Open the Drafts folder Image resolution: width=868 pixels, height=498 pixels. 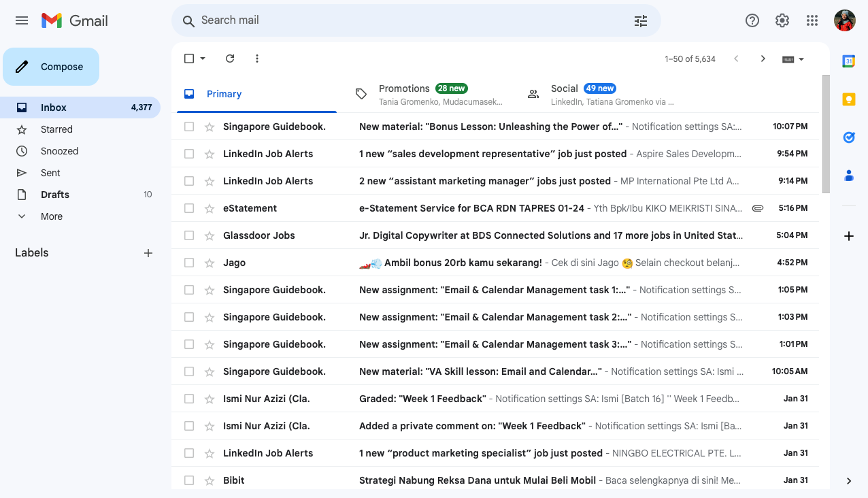pyautogui.click(x=80, y=195)
